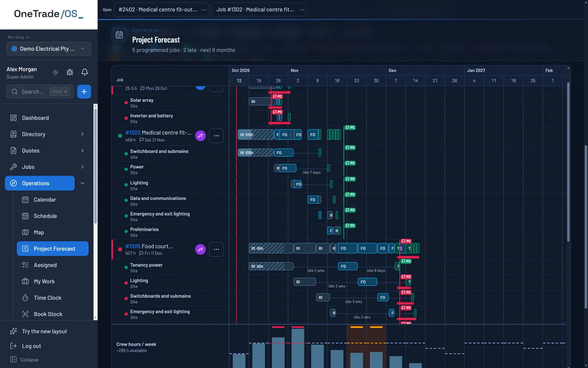
Task: Expand the Quotes menu chevron
Action: tap(82, 150)
